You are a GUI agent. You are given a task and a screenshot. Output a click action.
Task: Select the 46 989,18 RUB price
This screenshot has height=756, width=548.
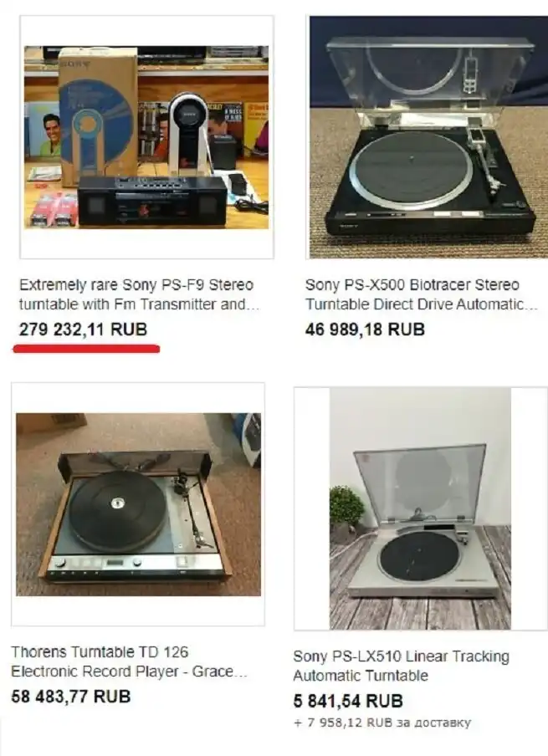pos(365,329)
